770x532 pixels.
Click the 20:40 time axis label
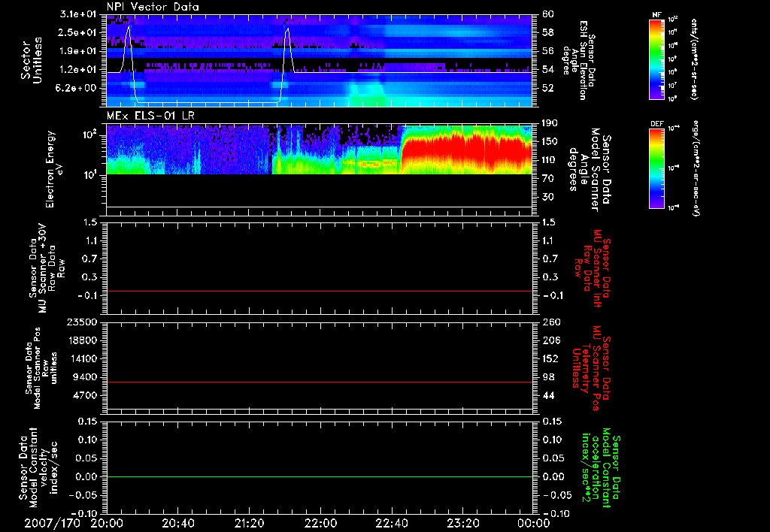point(178,522)
